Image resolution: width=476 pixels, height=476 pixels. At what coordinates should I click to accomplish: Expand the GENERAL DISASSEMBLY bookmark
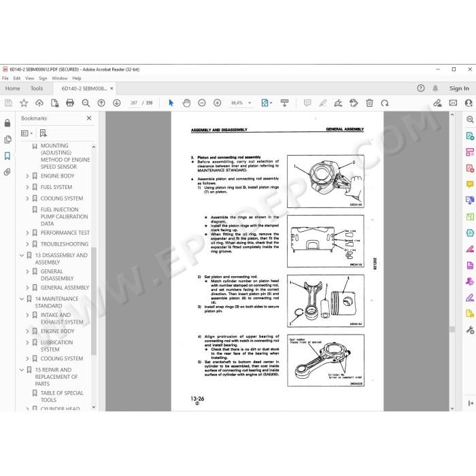(x=27, y=271)
